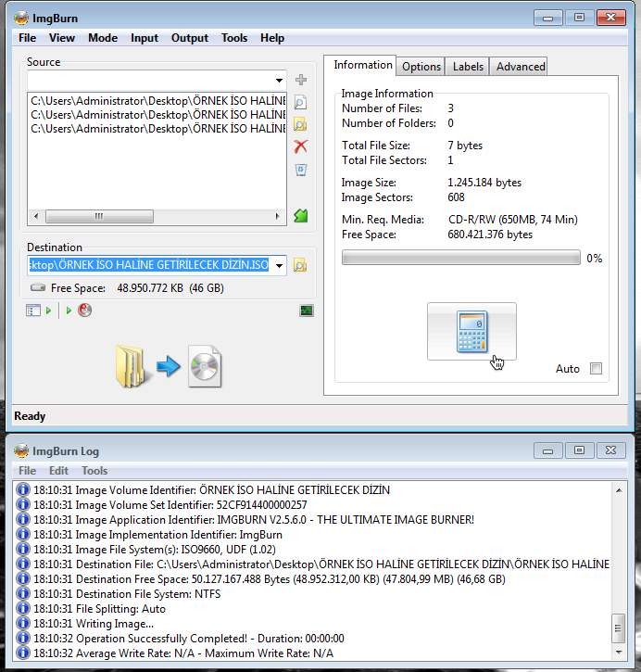Open the Tools menu in ImgBurn Log

[94, 471]
